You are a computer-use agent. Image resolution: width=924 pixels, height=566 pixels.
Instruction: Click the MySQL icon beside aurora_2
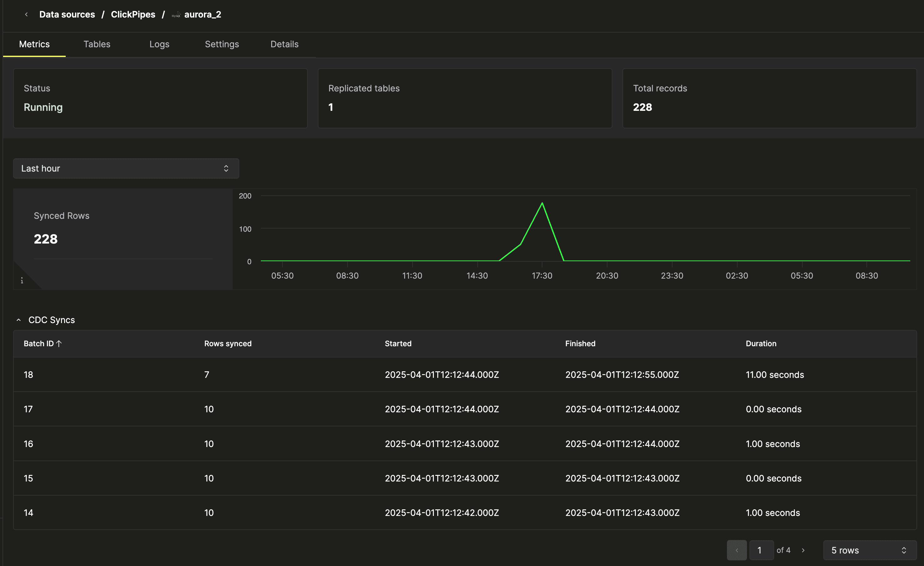pos(176,15)
